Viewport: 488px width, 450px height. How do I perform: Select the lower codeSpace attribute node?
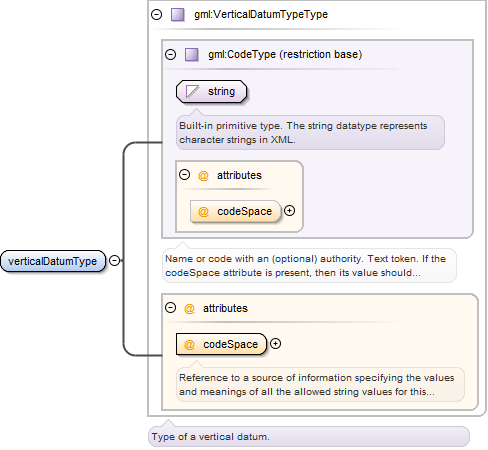pos(222,344)
